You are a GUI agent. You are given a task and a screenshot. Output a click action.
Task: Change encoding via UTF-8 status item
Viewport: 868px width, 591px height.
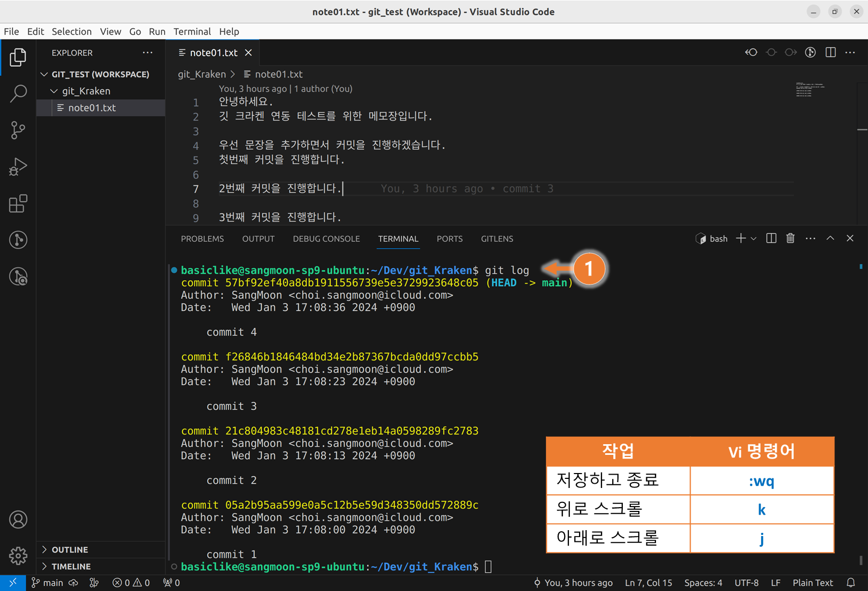(746, 582)
